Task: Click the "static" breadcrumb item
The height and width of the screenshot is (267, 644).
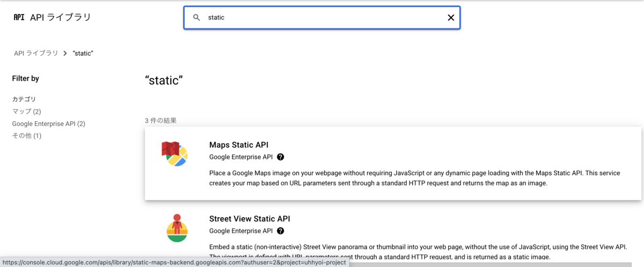Action: tap(83, 54)
